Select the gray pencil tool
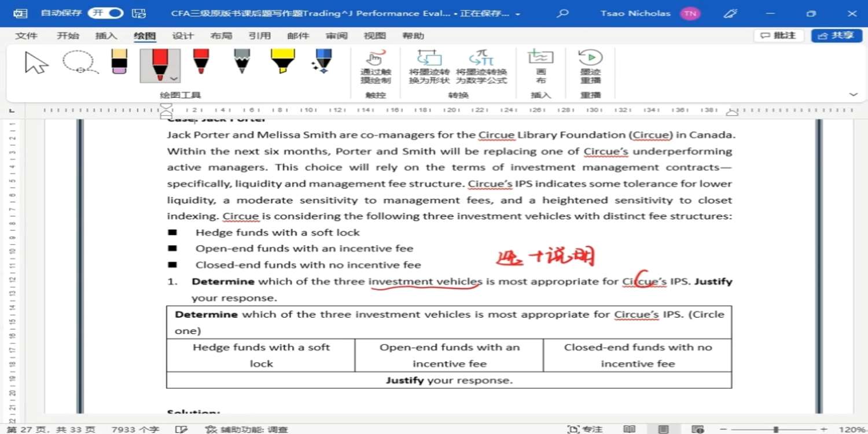 tap(242, 62)
